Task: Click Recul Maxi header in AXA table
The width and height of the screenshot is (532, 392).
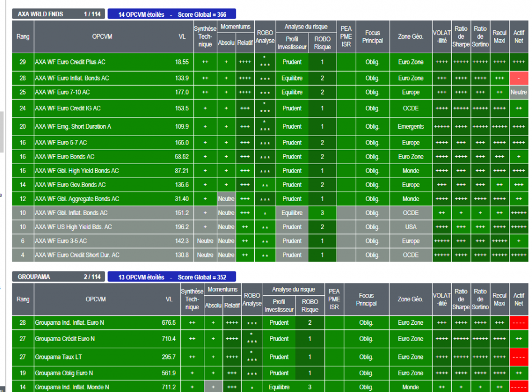Action: coord(500,36)
